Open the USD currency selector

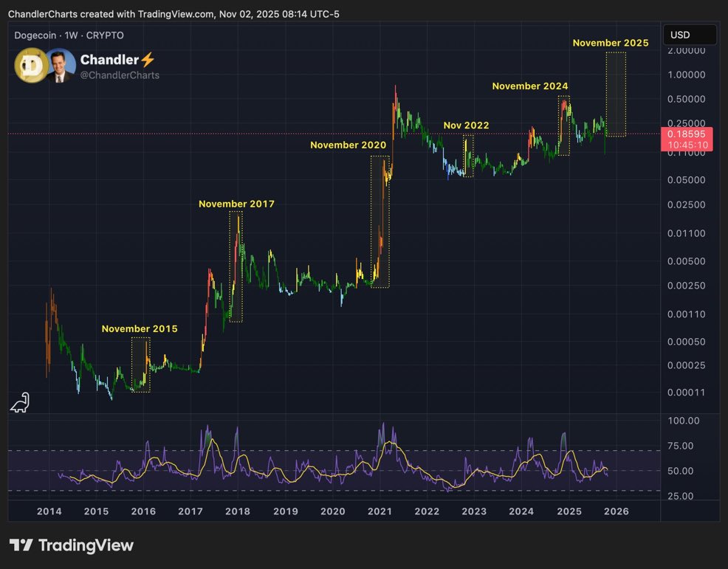pyautogui.click(x=690, y=34)
